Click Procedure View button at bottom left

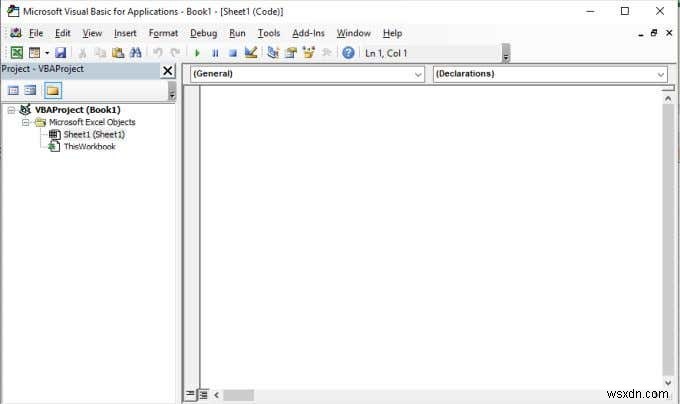tap(190, 394)
